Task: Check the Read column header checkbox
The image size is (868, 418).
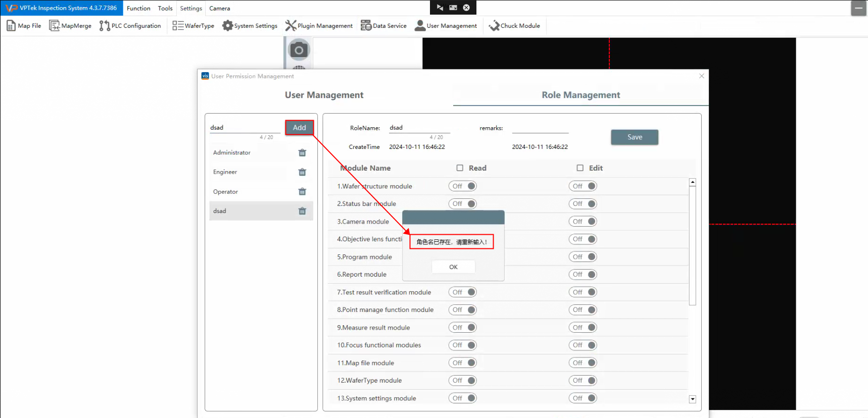Action: 460,168
